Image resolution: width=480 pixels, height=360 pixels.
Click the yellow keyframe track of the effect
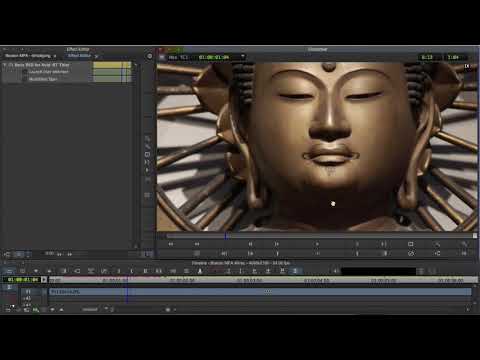pyautogui.click(x=112, y=65)
